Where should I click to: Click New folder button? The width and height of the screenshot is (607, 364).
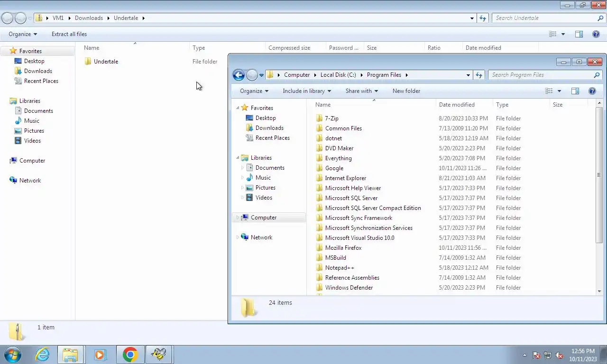click(x=406, y=91)
